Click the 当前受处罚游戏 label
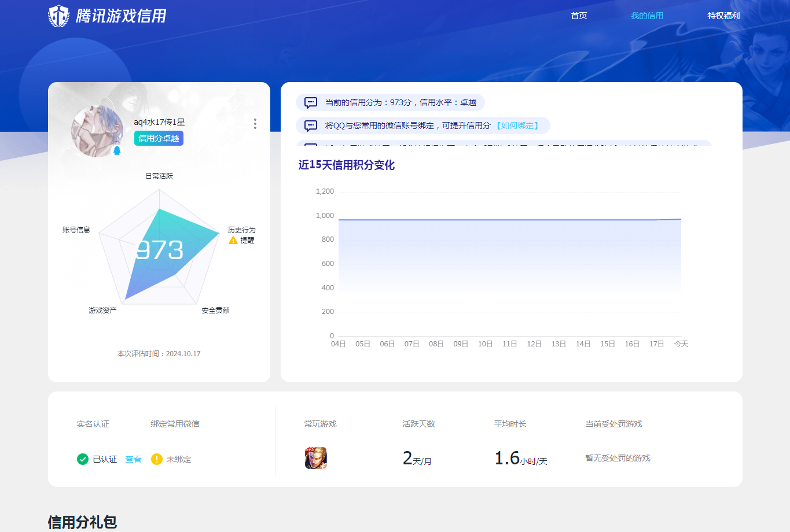The width and height of the screenshot is (790, 532). [x=614, y=424]
